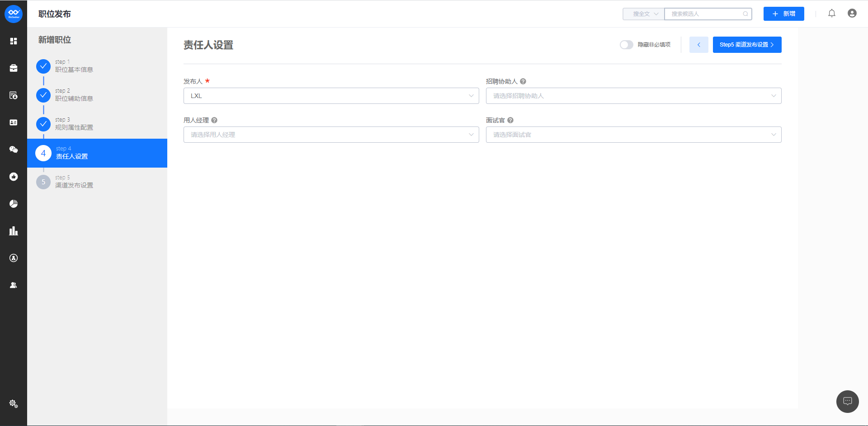Open the settings gear at sidebar bottom
The width and height of the screenshot is (868, 426).
point(14,403)
